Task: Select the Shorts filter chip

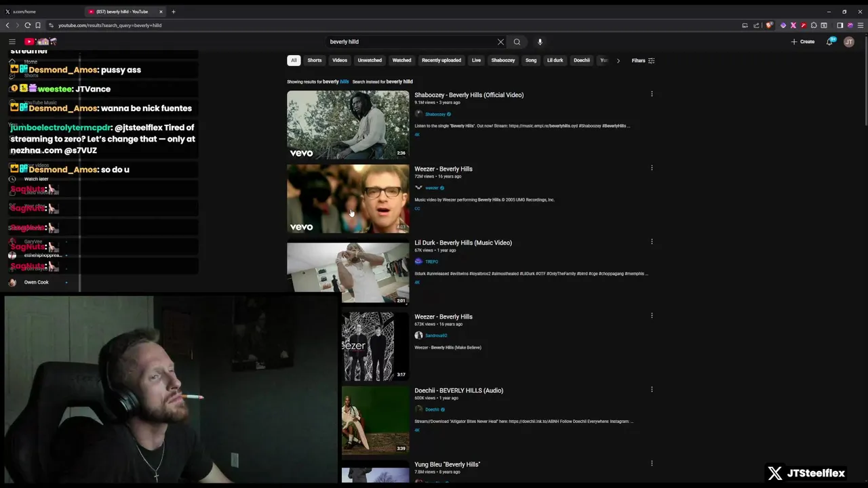Action: pos(315,60)
